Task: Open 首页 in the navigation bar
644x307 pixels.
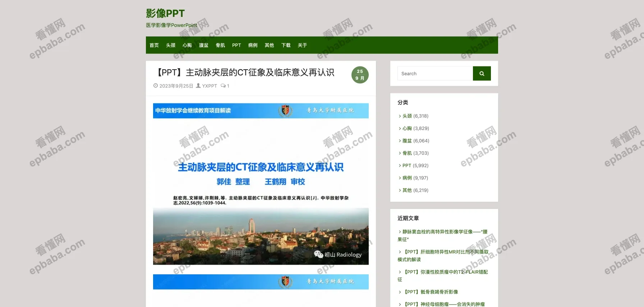Action: (154, 45)
